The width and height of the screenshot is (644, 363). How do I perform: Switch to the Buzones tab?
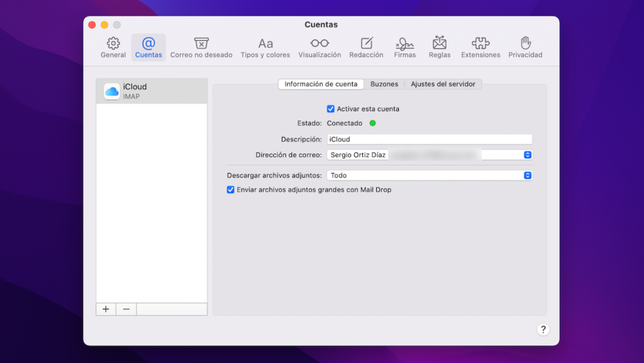pos(384,84)
